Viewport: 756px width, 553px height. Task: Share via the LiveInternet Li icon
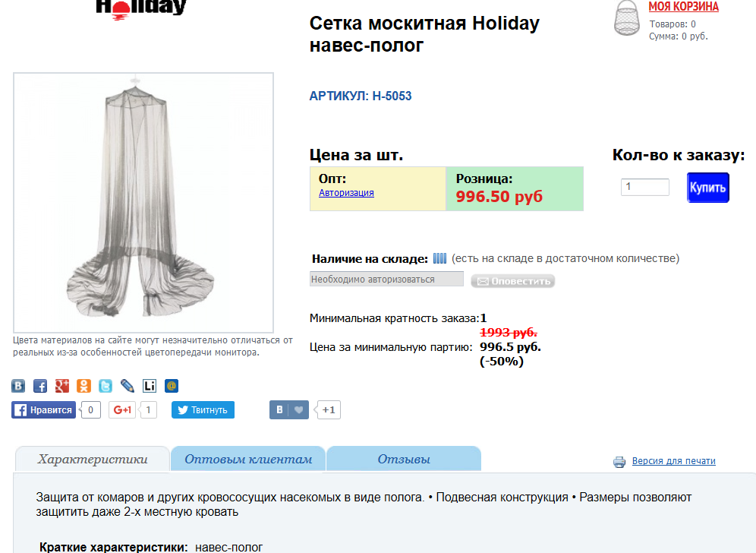tap(150, 386)
